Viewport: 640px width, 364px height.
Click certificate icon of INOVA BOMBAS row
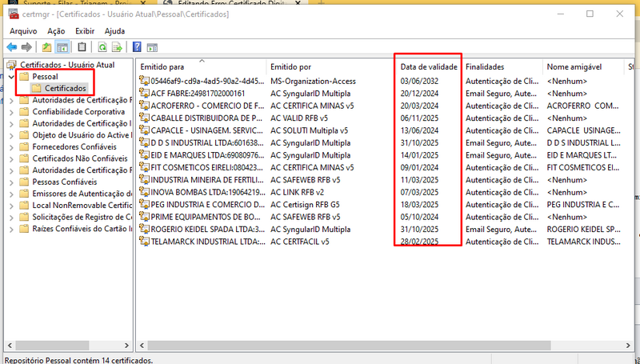145,192
